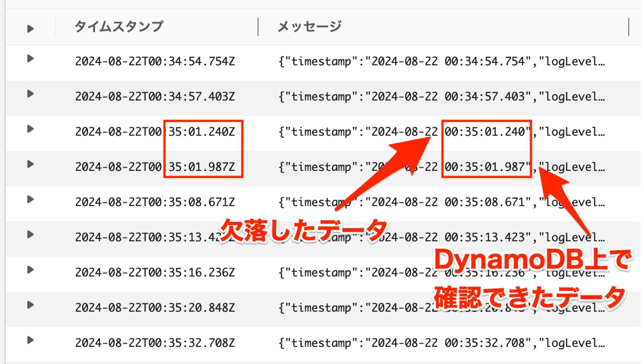
Task: Select timestamp 2024-08-22T00:35:08.671Z
Action: [155, 202]
